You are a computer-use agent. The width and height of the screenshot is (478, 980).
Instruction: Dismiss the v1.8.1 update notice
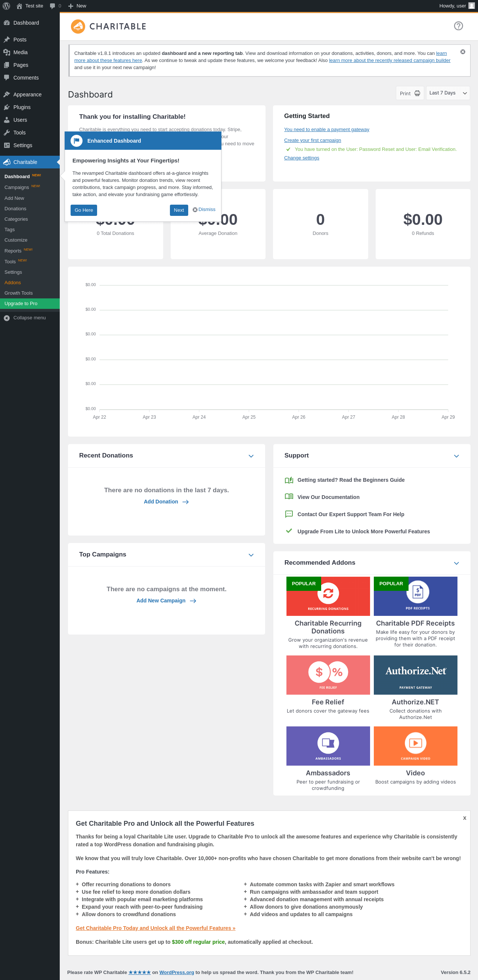[462, 52]
